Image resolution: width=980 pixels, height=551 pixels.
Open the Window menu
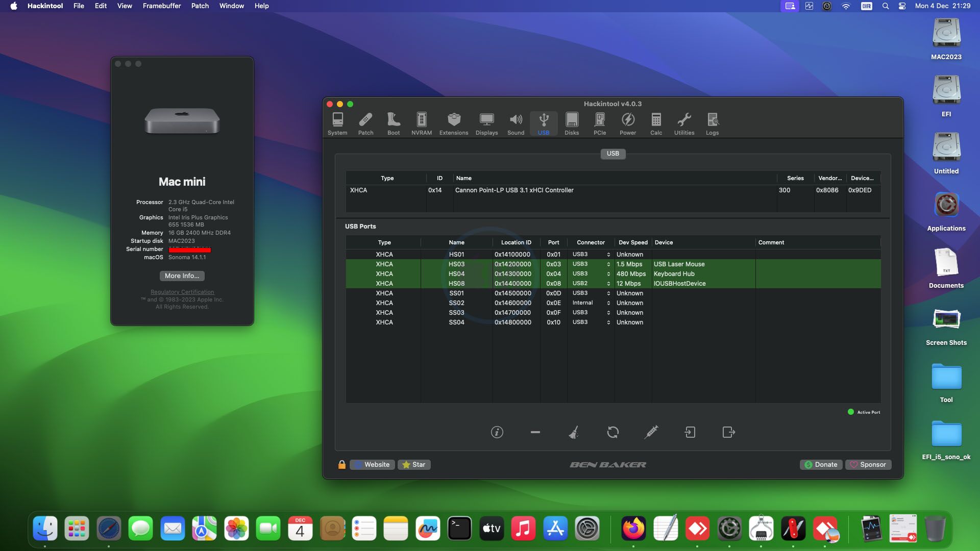(x=232, y=6)
